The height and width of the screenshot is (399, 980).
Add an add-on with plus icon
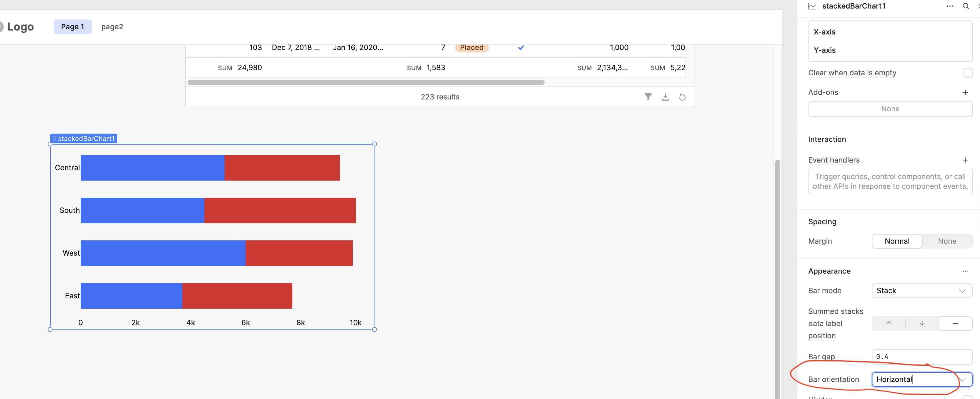coord(965,92)
